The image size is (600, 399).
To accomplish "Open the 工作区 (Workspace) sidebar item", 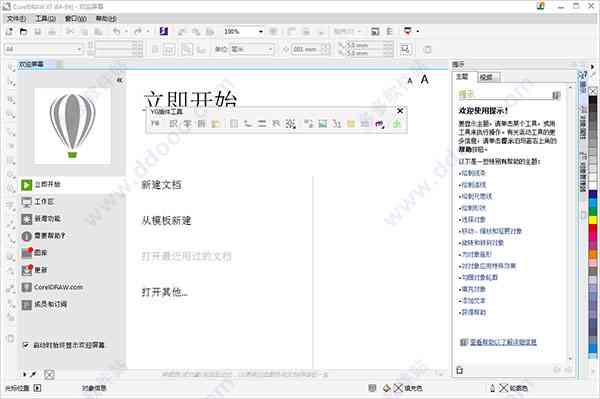I will click(x=72, y=202).
